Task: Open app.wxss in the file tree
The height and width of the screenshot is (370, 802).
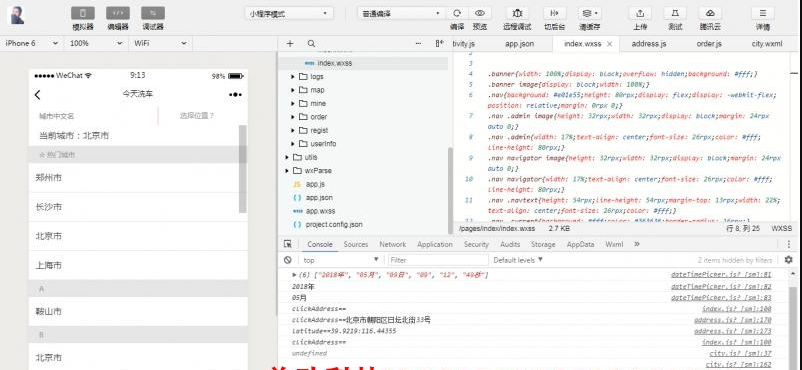Action: click(321, 211)
